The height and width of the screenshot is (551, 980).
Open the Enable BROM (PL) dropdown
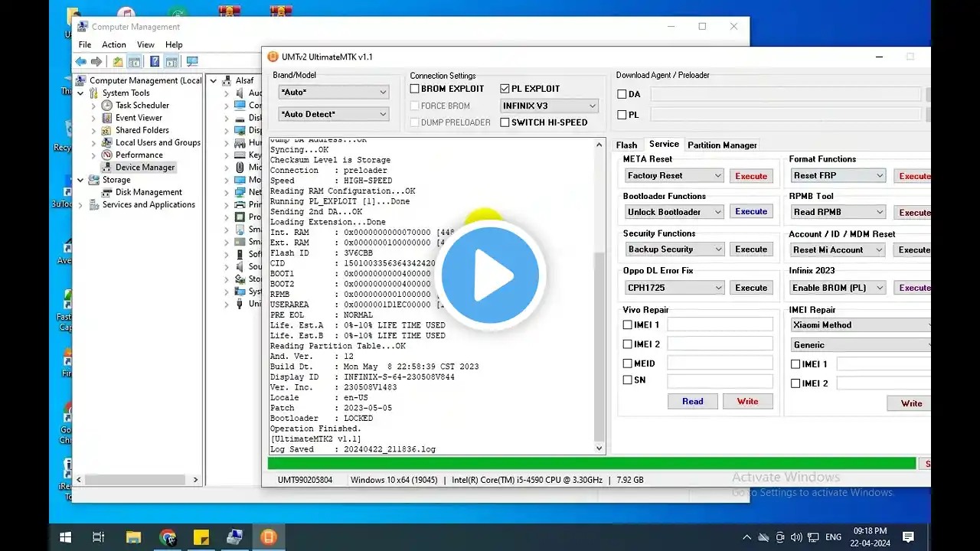click(x=838, y=288)
